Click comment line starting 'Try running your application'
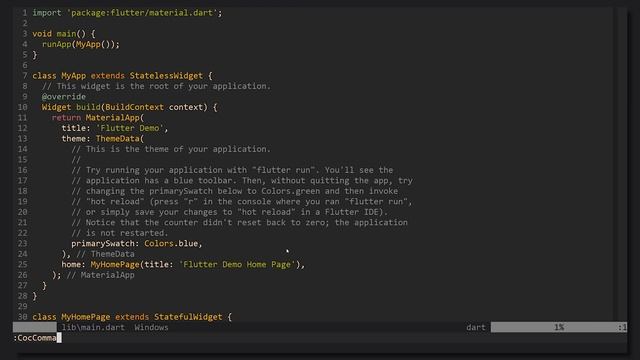640x360 pixels. point(232,170)
